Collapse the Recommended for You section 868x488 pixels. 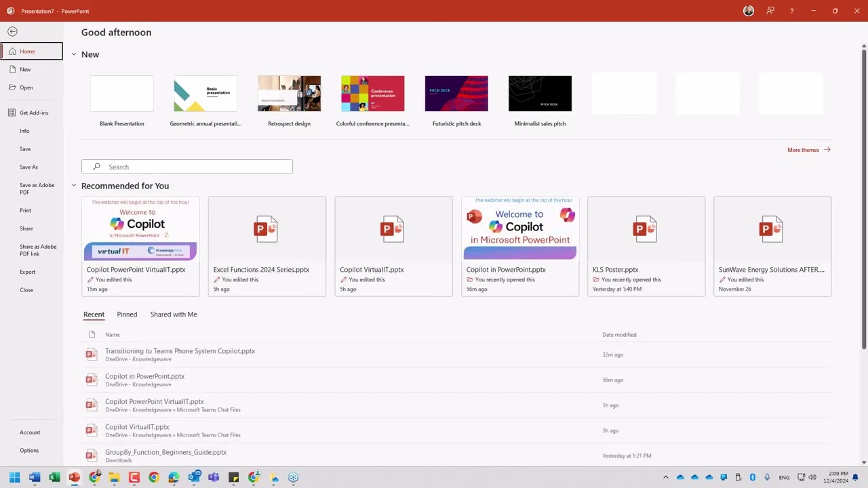point(74,186)
